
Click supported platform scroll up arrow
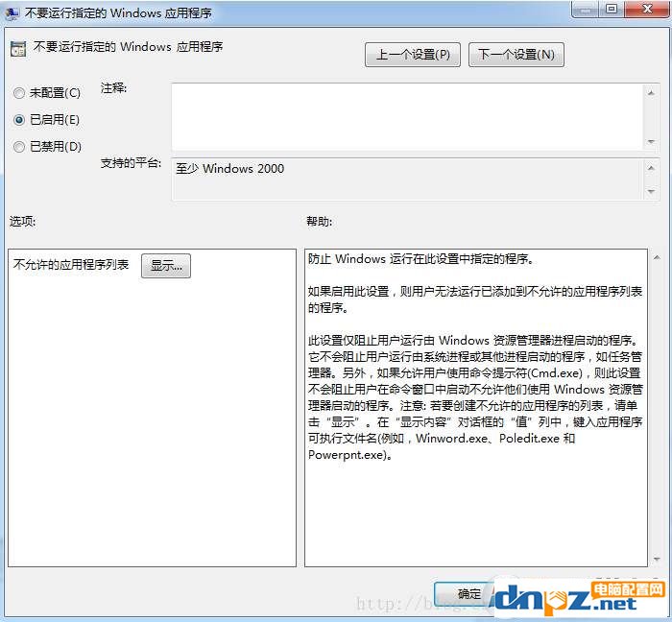point(651,168)
